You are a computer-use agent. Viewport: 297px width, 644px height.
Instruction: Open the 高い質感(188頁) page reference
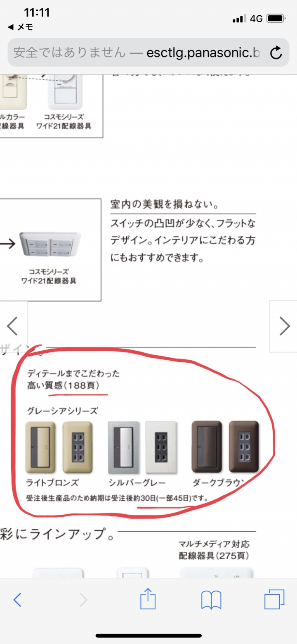click(x=67, y=385)
